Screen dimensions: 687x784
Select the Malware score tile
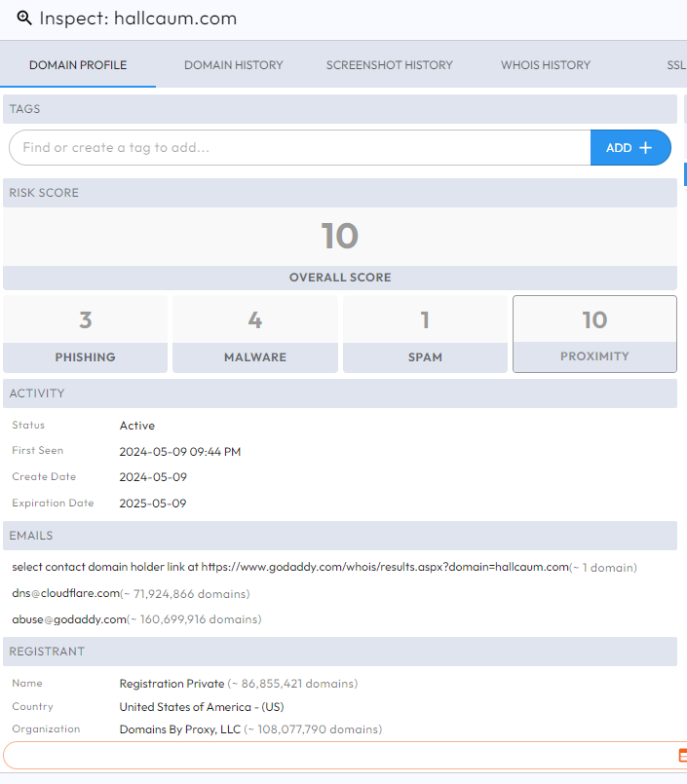255,334
